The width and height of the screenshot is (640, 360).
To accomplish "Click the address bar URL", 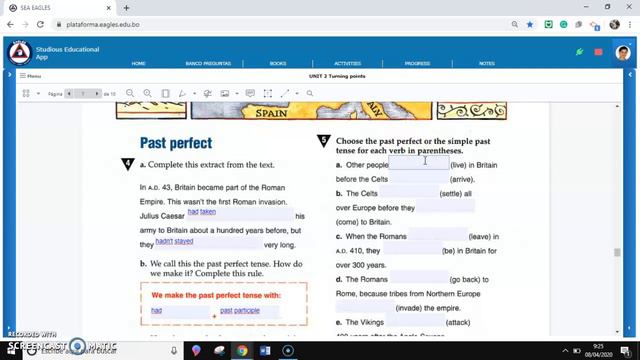I will 103,24.
